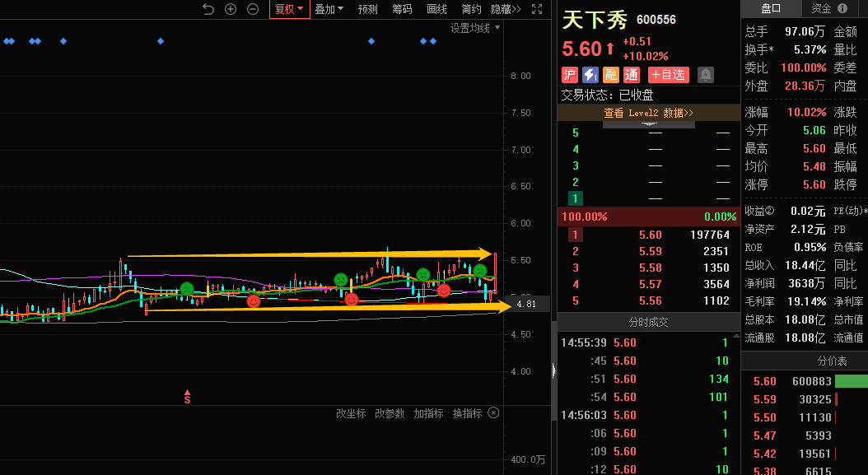
Task: Open the 设置均线 moving average dropdown
Action: click(475, 28)
